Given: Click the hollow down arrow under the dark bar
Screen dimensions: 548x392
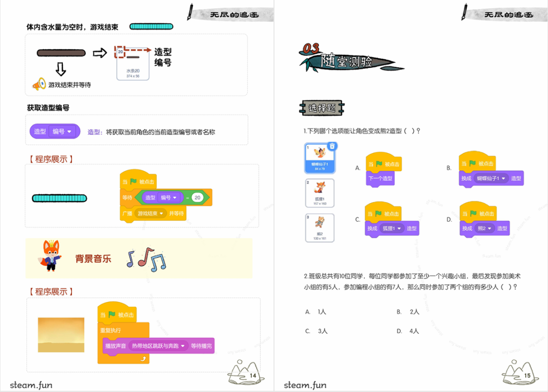Looking at the screenshot, I should pos(61,69).
